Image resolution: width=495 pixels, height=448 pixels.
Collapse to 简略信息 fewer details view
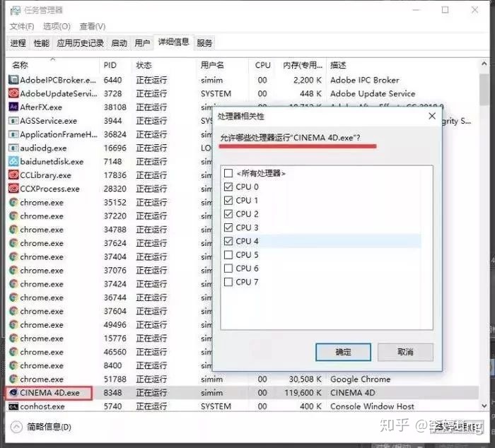click(x=41, y=427)
